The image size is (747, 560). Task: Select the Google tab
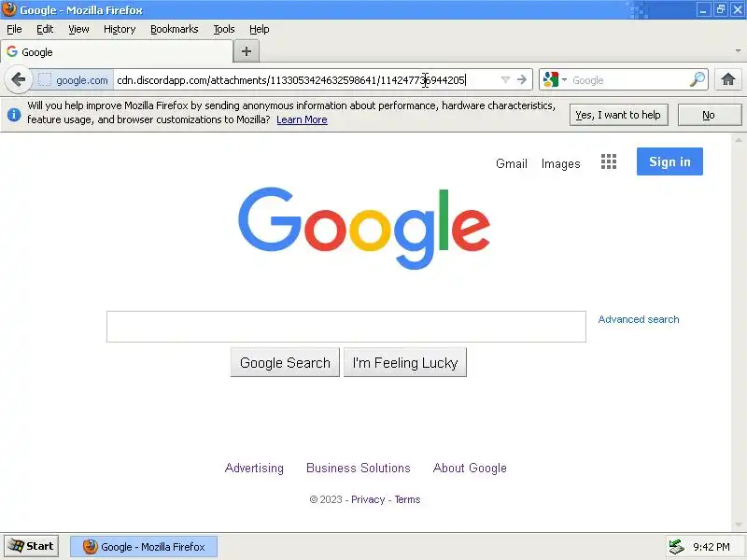tap(117, 52)
